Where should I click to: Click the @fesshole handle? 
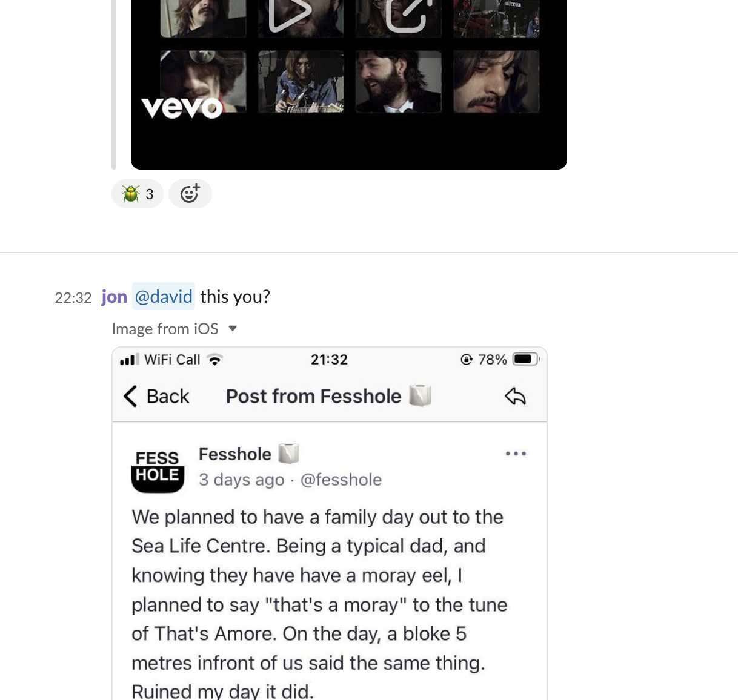point(341,480)
